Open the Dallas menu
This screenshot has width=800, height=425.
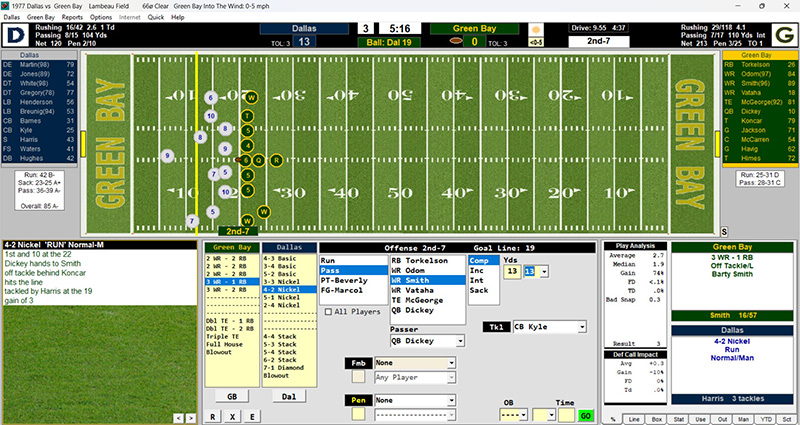pyautogui.click(x=12, y=17)
